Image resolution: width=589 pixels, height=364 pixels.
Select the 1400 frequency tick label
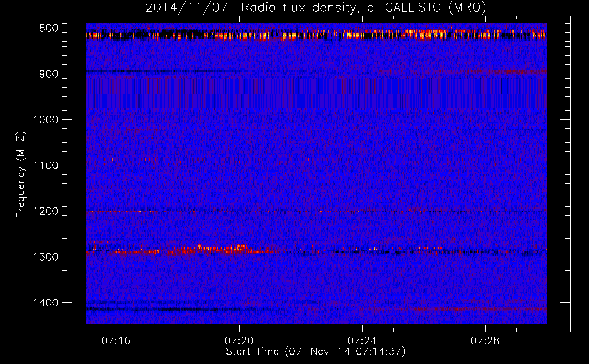[x=45, y=303]
